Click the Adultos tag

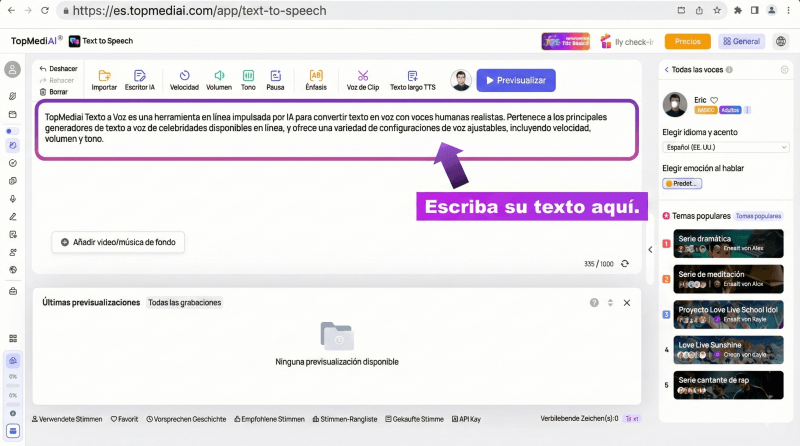click(x=730, y=110)
